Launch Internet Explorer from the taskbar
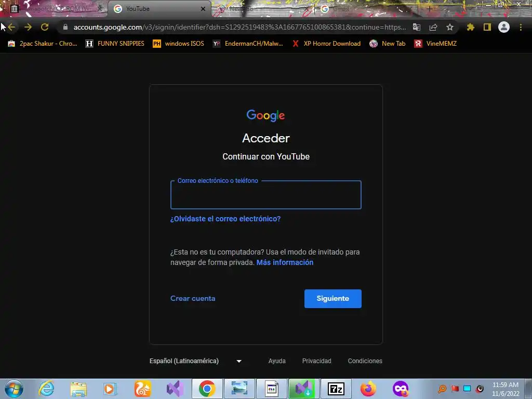 [x=46, y=389]
